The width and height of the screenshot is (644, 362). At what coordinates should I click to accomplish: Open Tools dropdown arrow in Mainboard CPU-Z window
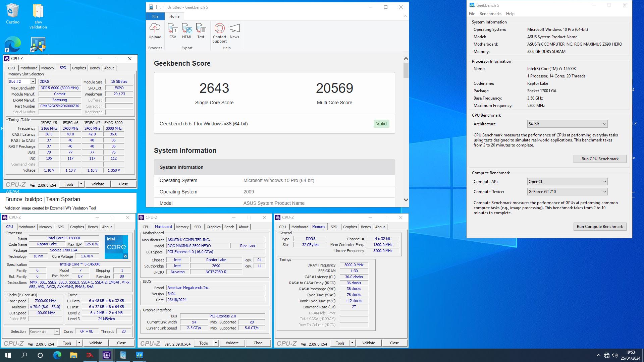tap(216, 343)
